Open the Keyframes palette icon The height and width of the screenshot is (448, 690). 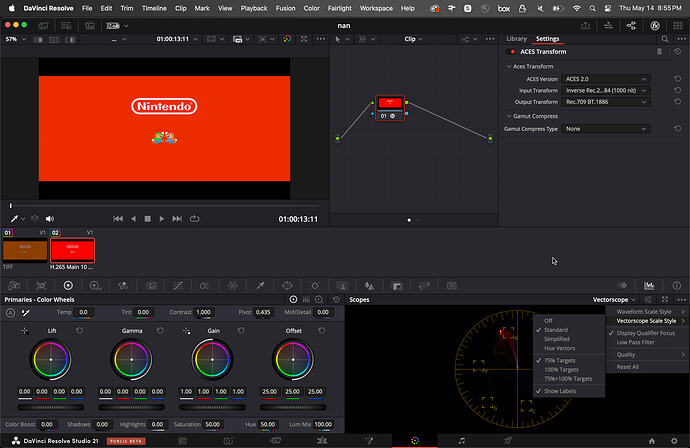point(622,286)
